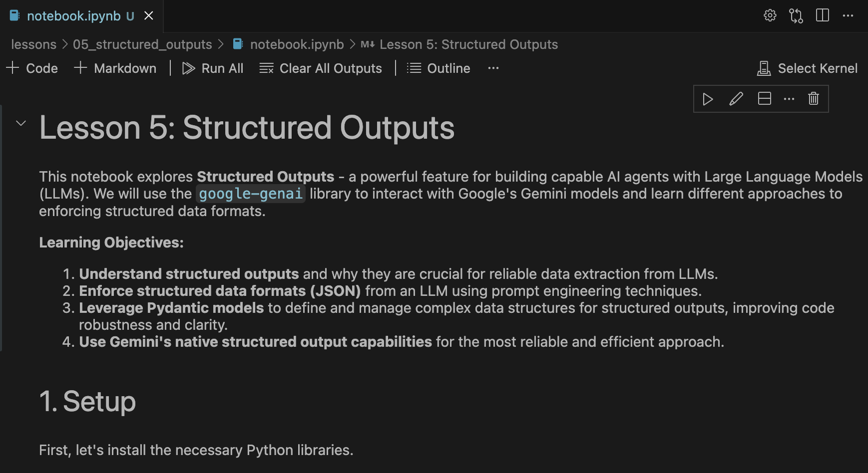Viewport: 868px width, 473px height.
Task: Edit cell using the pencil icon
Action: 736,99
